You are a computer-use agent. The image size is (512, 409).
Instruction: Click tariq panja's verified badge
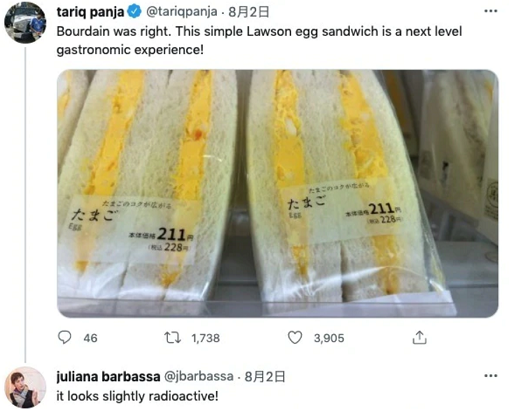(x=135, y=12)
